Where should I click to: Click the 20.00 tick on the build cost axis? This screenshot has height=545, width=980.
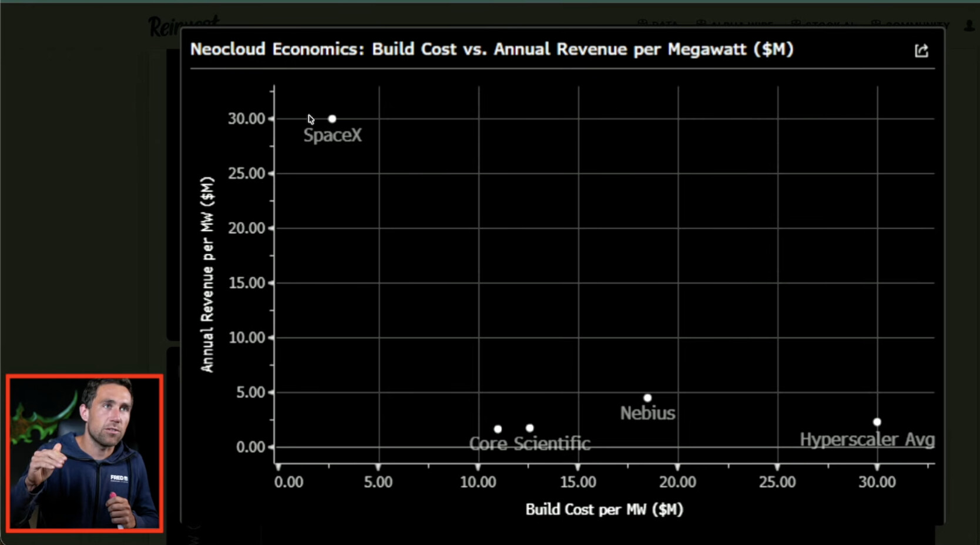coord(677,482)
